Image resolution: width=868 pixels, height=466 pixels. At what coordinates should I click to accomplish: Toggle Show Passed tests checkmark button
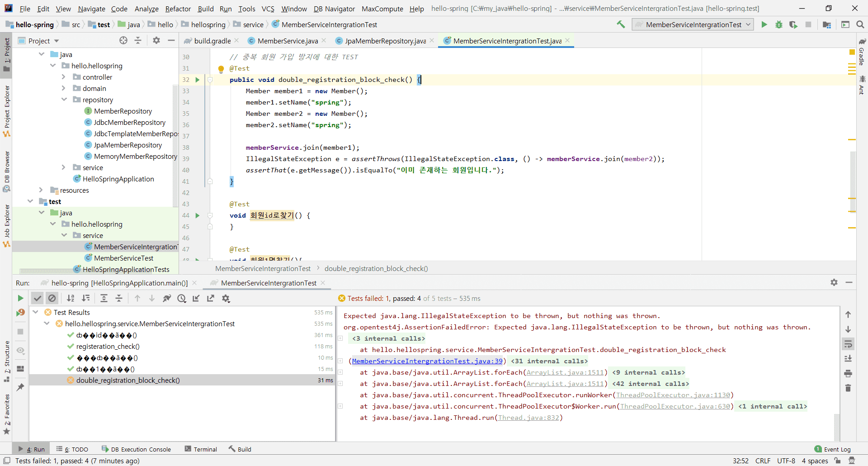click(x=38, y=298)
